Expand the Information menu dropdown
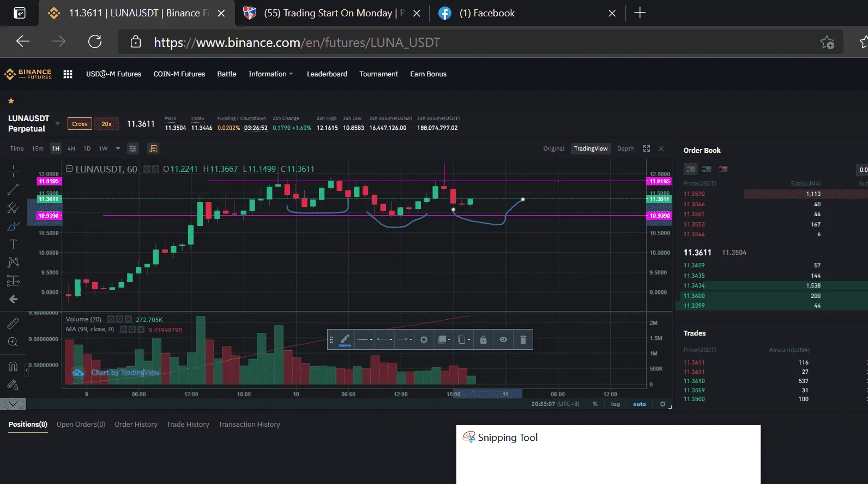 (270, 74)
